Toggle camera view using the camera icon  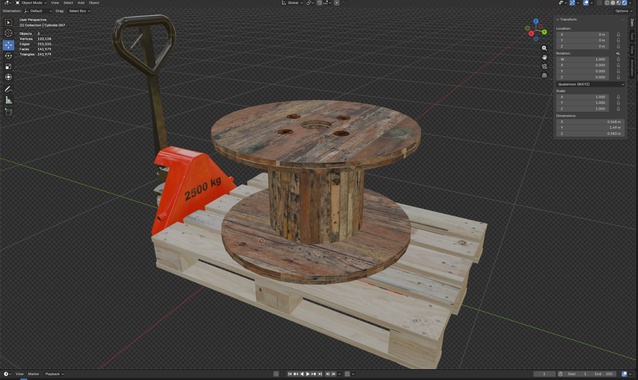(x=544, y=66)
